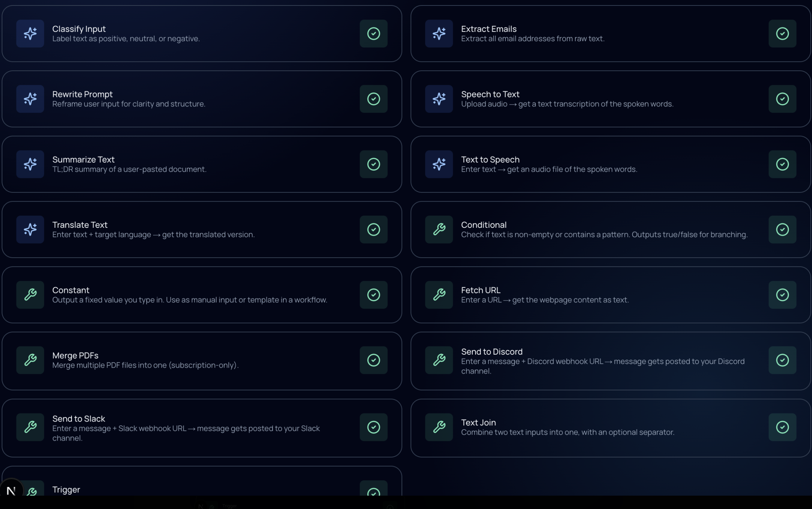Click the wrench icon for Send to Slack
This screenshot has height=509, width=812.
(x=30, y=427)
